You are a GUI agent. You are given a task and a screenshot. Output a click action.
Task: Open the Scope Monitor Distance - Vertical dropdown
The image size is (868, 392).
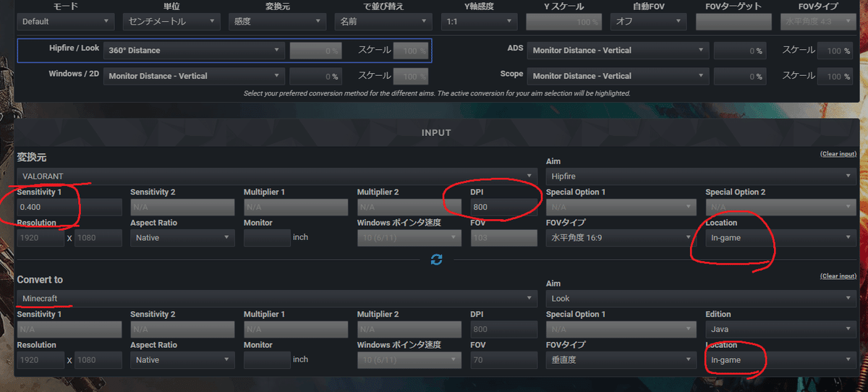tap(618, 76)
